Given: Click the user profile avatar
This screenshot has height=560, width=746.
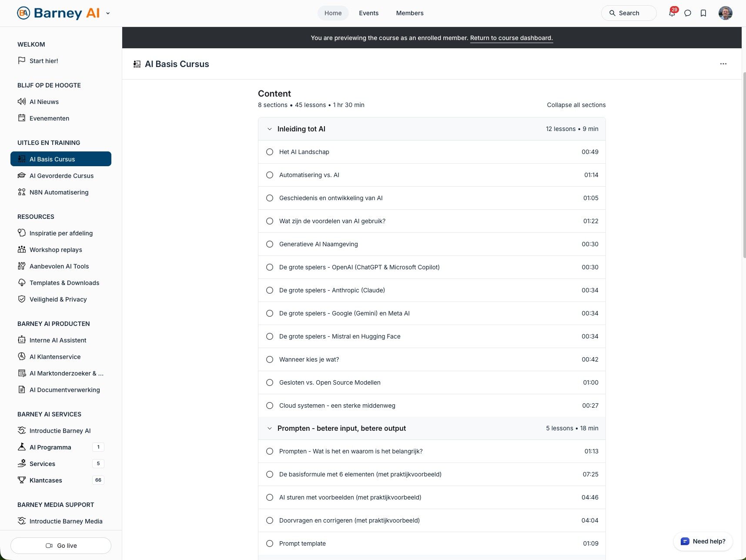Looking at the screenshot, I should [x=725, y=13].
